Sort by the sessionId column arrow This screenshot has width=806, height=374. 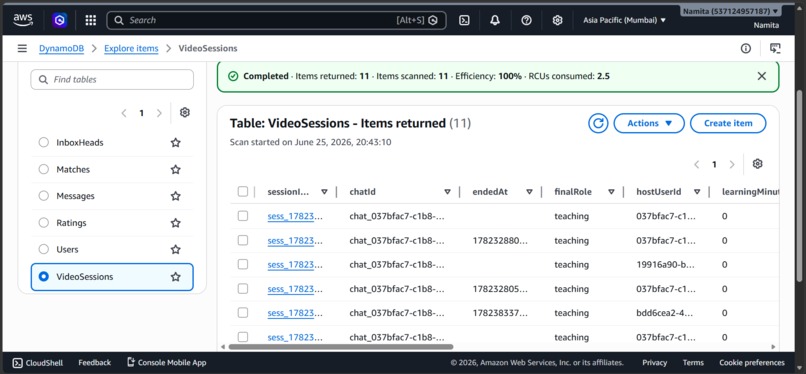pos(324,192)
